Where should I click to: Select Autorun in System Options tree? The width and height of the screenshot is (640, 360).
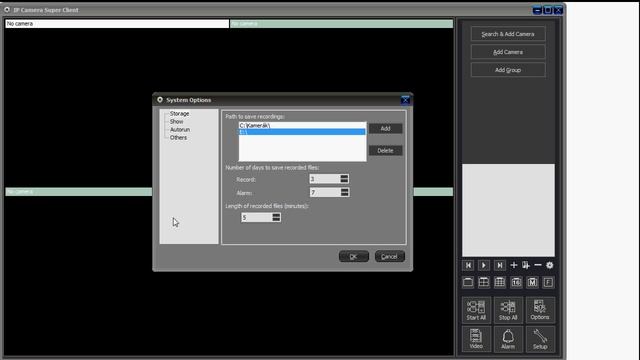180,129
